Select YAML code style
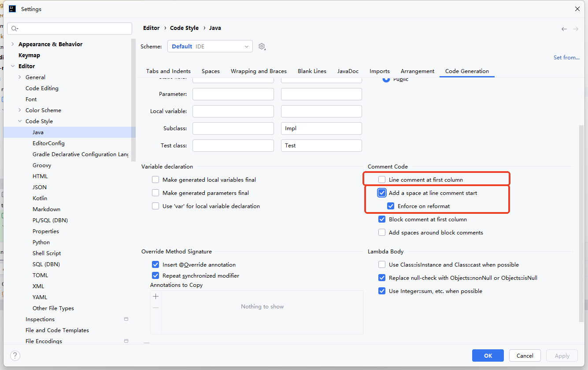The image size is (588, 370). [40, 297]
